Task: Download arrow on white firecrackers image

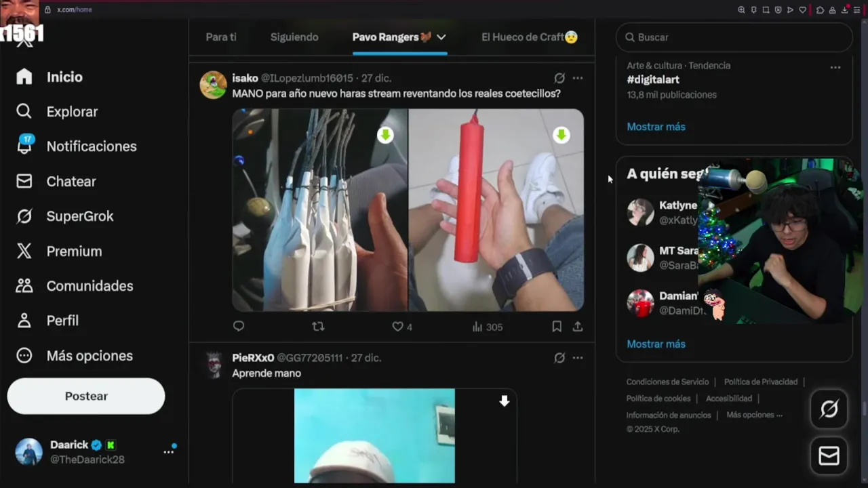Action: pyautogui.click(x=385, y=135)
